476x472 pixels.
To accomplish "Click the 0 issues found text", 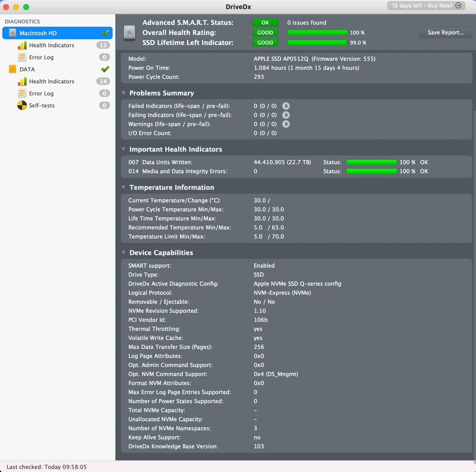I will coord(307,23).
